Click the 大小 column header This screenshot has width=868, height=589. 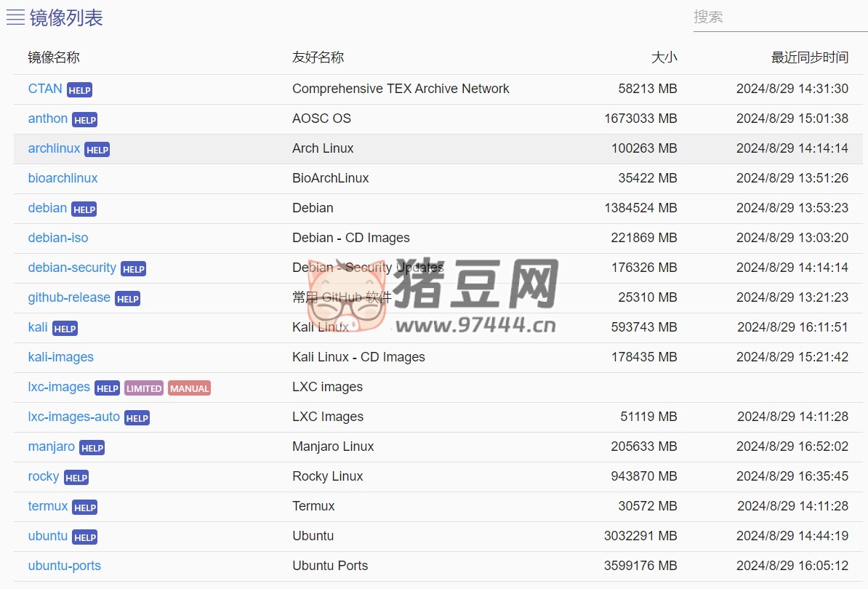[x=664, y=57]
